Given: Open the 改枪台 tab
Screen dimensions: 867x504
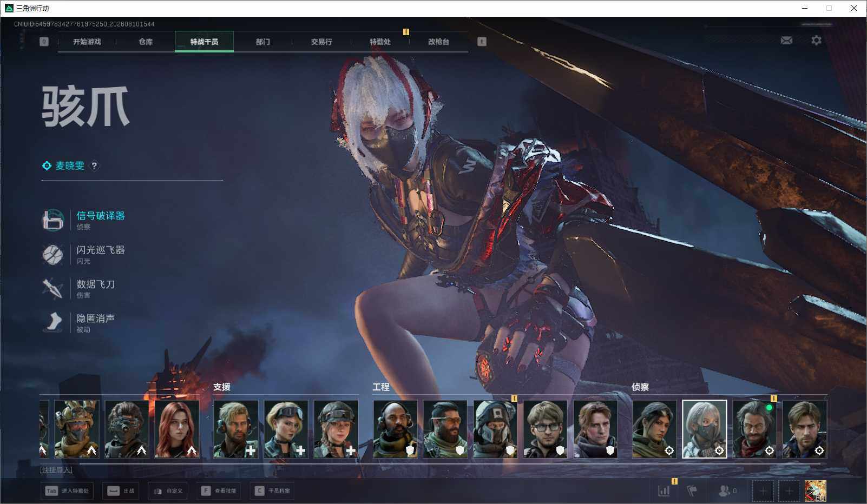Looking at the screenshot, I should 438,42.
